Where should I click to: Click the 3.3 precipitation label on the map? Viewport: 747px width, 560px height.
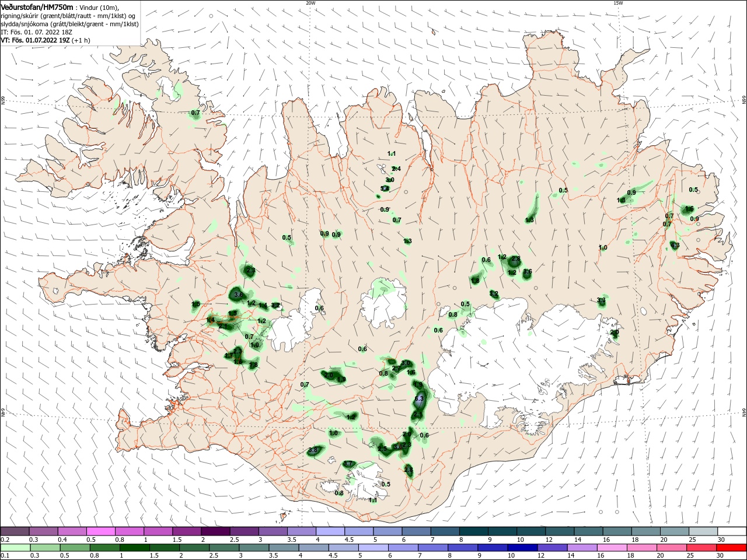[601, 300]
